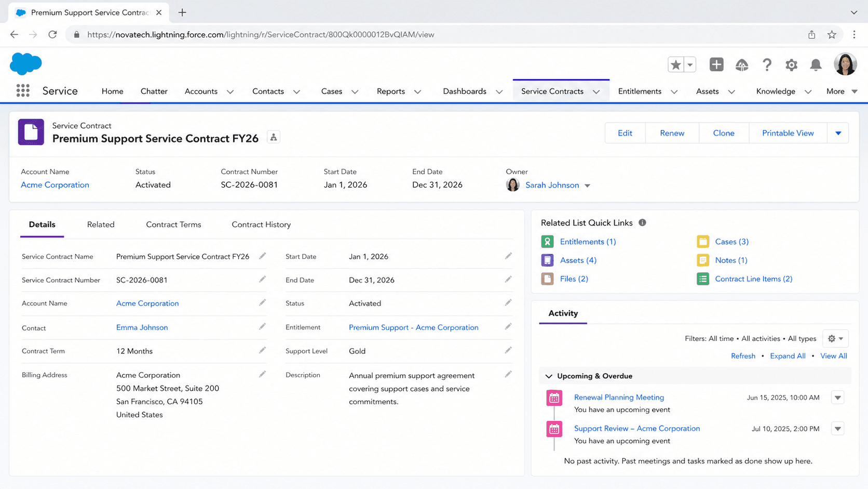868x489 pixels.
Task: Open the Accounts tab dropdown chevron
Action: click(x=230, y=91)
